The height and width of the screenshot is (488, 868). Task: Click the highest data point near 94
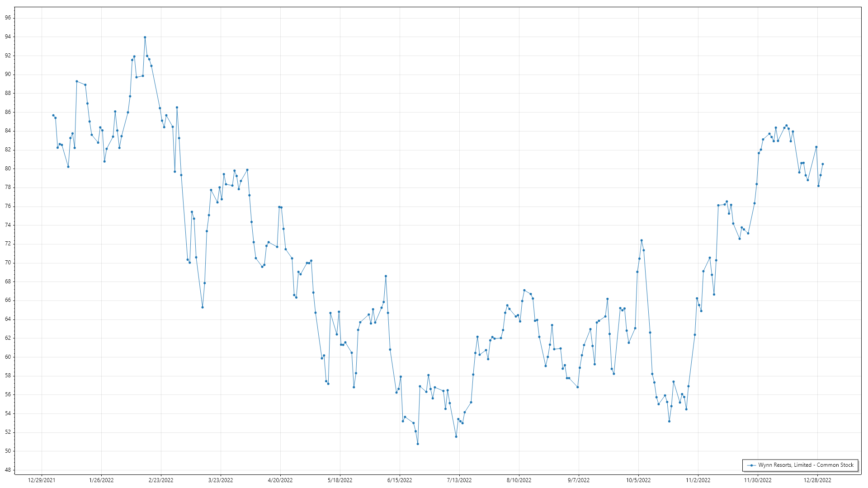click(145, 38)
